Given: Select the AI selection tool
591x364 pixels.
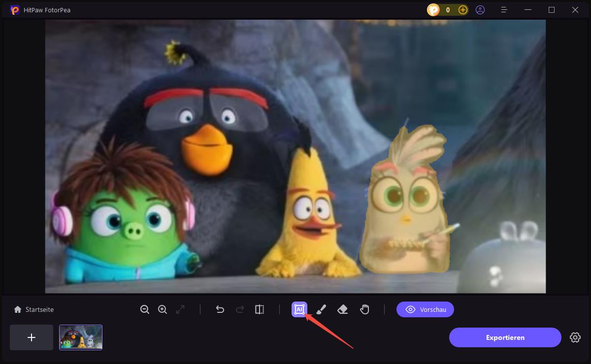Looking at the screenshot, I should click(x=299, y=309).
